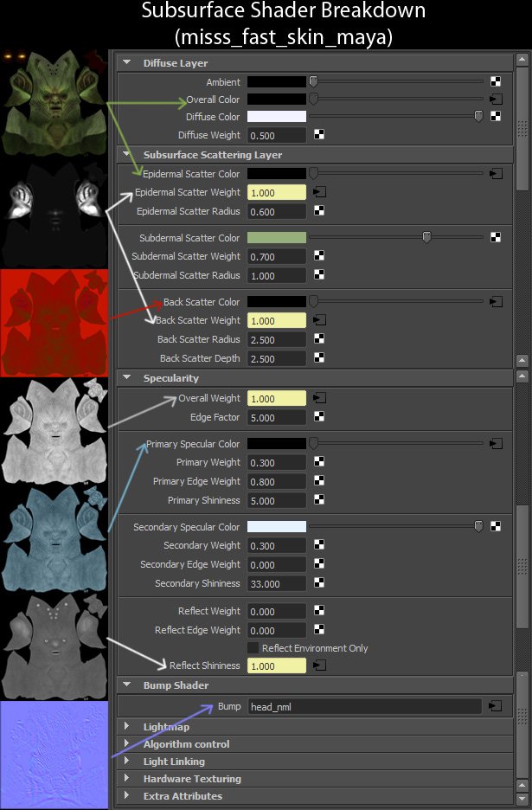Click the map button for Back Scatter Radius
This screenshot has width=532, height=810.
tap(319, 339)
